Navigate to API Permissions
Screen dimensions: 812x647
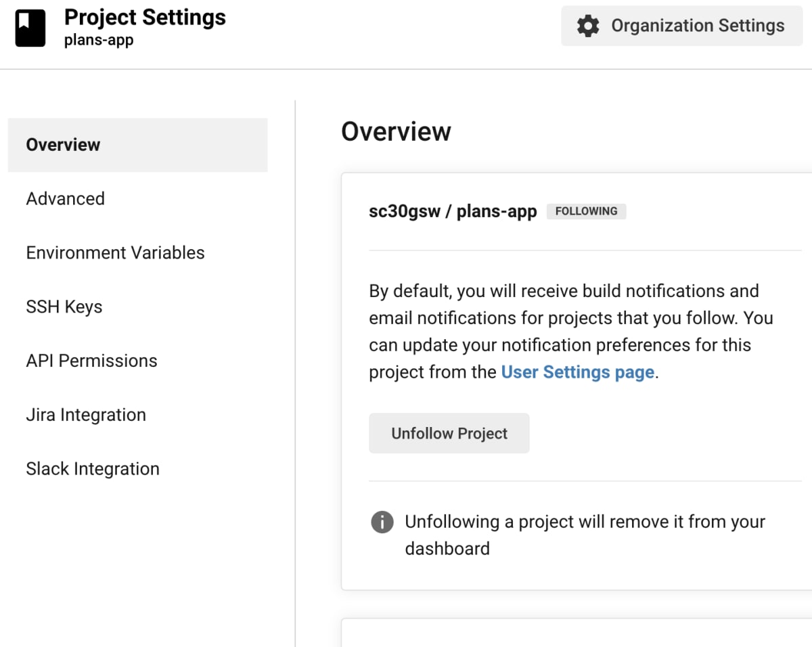91,361
